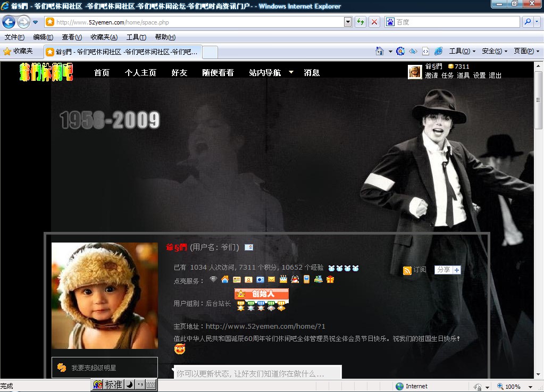Open the recent pages history dropdown
The width and height of the screenshot is (544, 392).
[36, 22]
